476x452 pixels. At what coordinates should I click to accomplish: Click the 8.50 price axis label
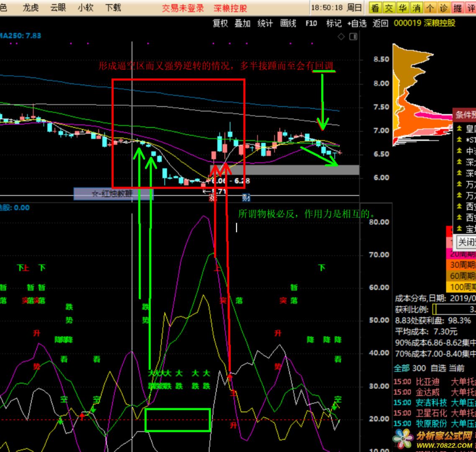point(381,59)
